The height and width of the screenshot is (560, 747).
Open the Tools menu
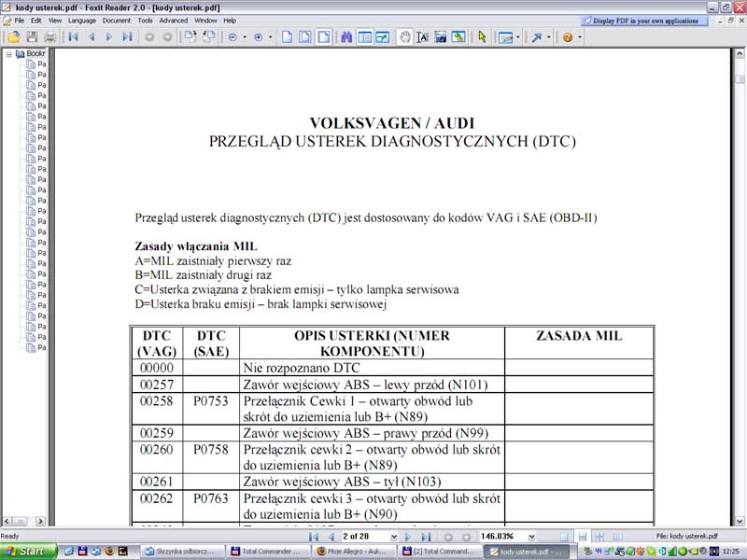(146, 21)
